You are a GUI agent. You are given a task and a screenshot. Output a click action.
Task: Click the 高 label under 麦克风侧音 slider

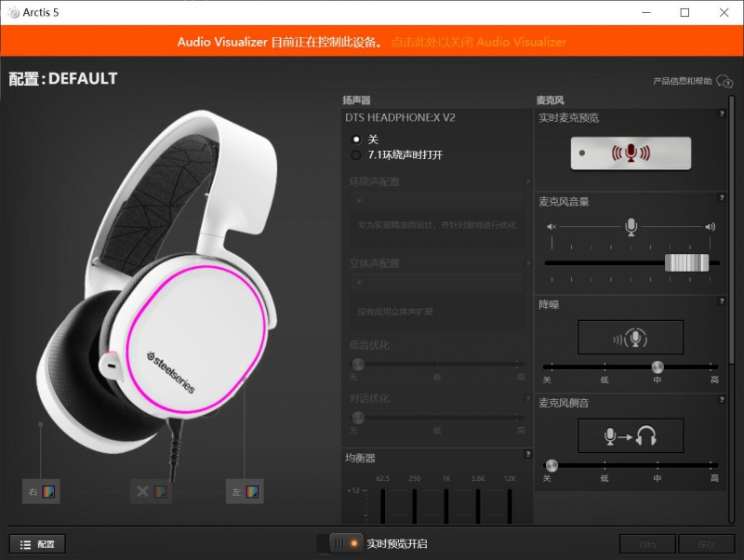714,478
